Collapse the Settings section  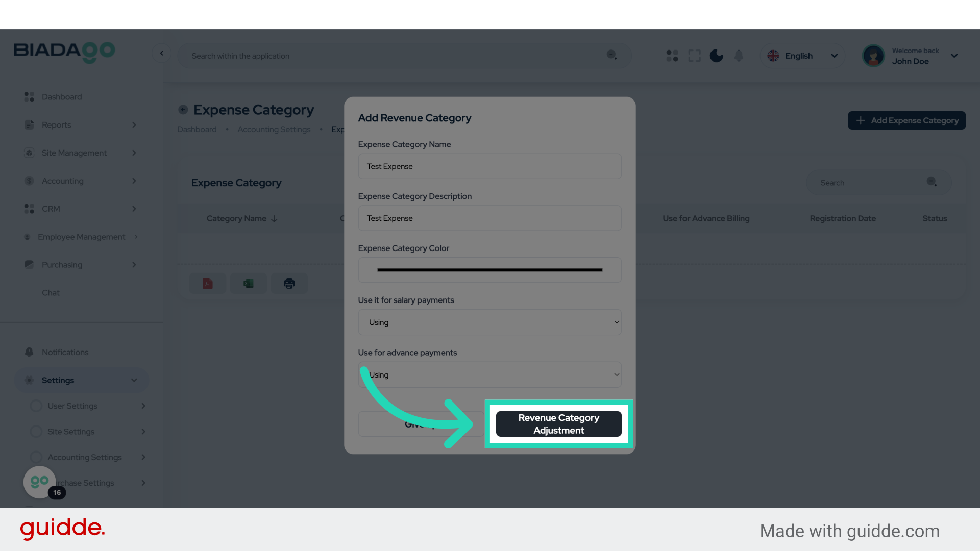[x=82, y=380]
